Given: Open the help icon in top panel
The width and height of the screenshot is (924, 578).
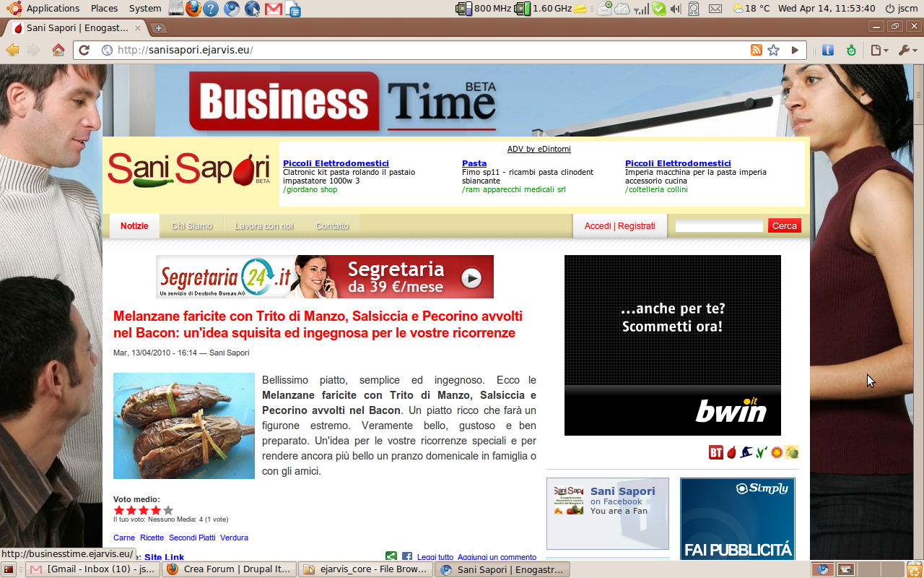Looking at the screenshot, I should pos(211,9).
